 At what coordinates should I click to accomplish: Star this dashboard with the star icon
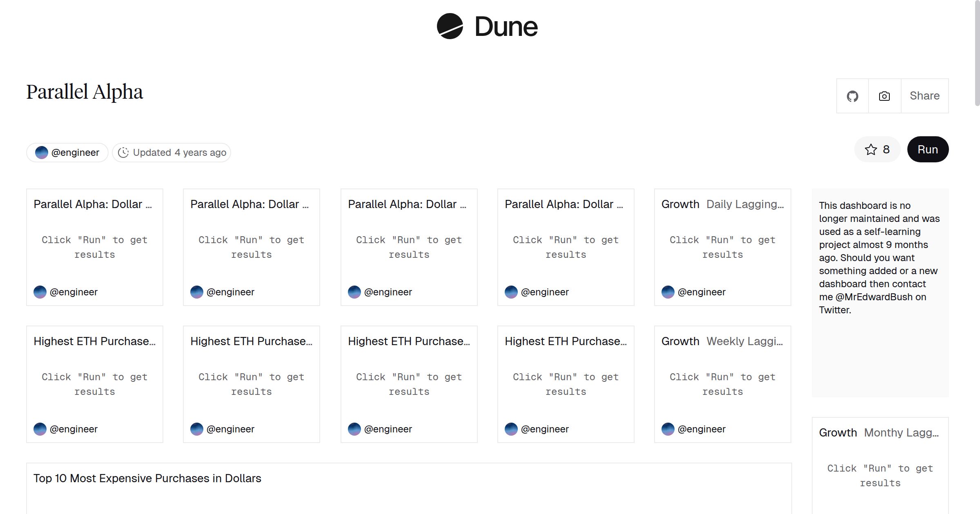(x=871, y=150)
